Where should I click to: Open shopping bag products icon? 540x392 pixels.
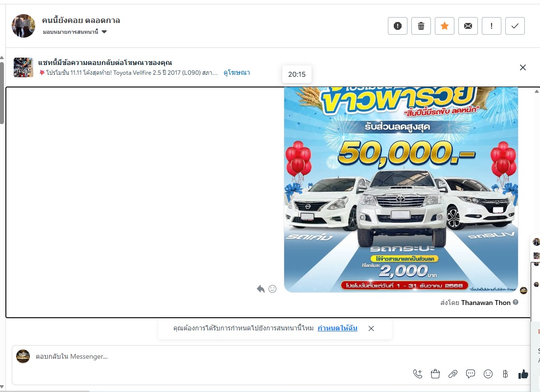[435, 374]
